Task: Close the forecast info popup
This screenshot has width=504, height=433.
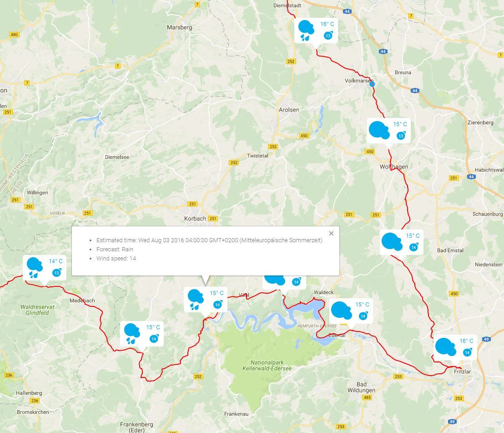Action: (332, 233)
